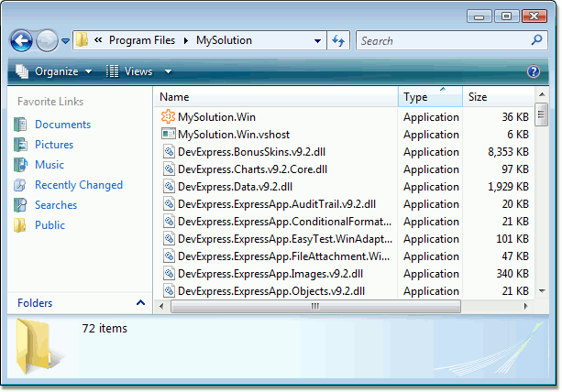Open Public favorite link

(x=50, y=225)
